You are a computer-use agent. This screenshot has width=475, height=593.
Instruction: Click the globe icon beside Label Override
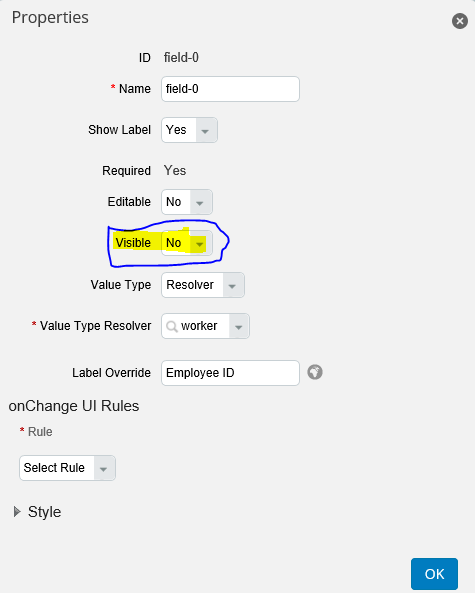315,372
